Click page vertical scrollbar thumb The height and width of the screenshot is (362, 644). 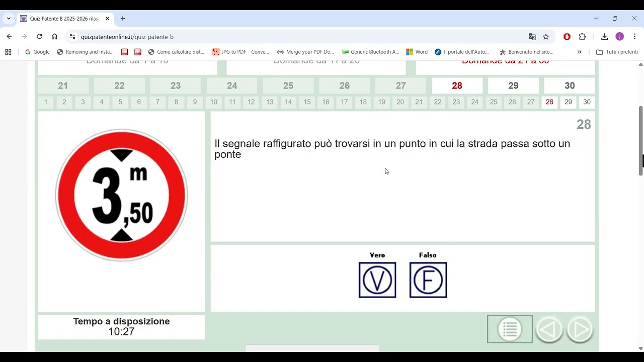click(640, 140)
